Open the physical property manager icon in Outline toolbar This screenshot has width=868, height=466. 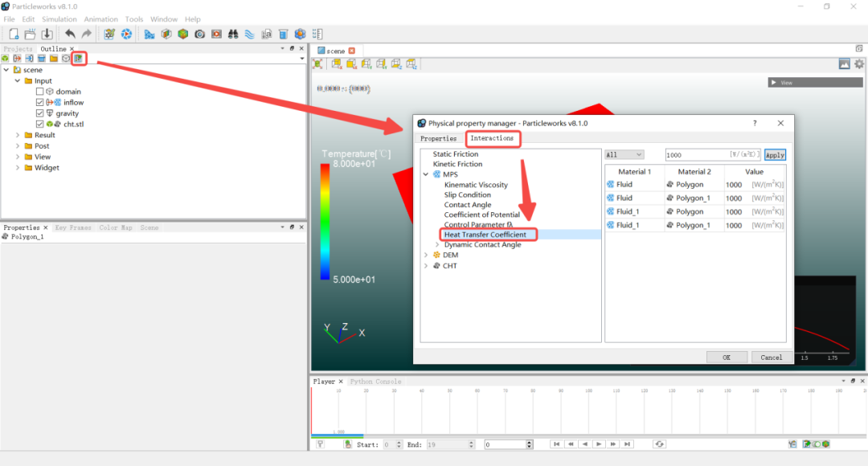coord(78,58)
